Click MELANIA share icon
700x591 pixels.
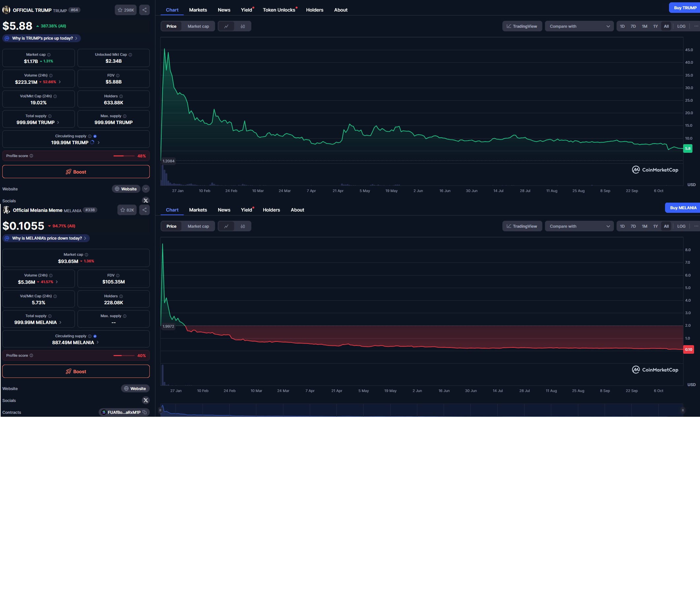click(144, 210)
